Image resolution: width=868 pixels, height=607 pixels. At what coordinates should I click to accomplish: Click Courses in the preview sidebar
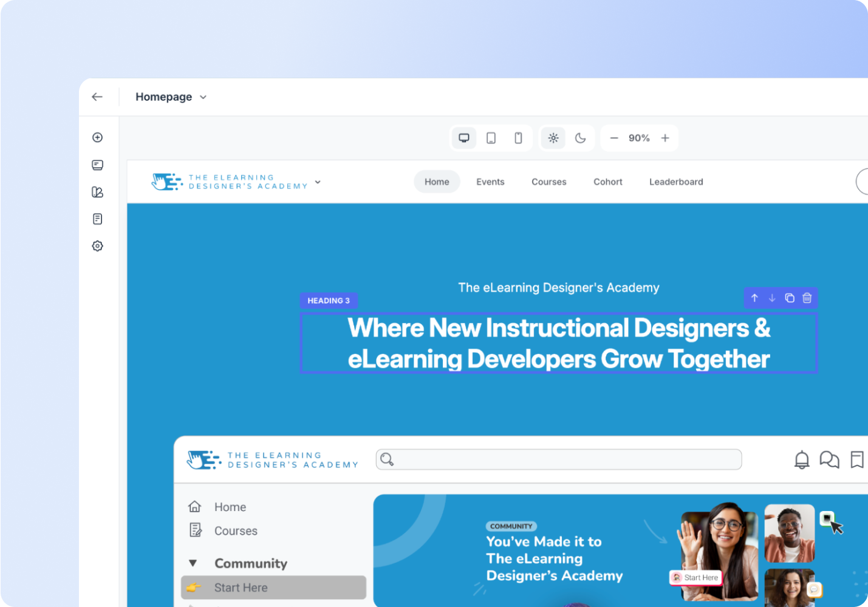[236, 531]
